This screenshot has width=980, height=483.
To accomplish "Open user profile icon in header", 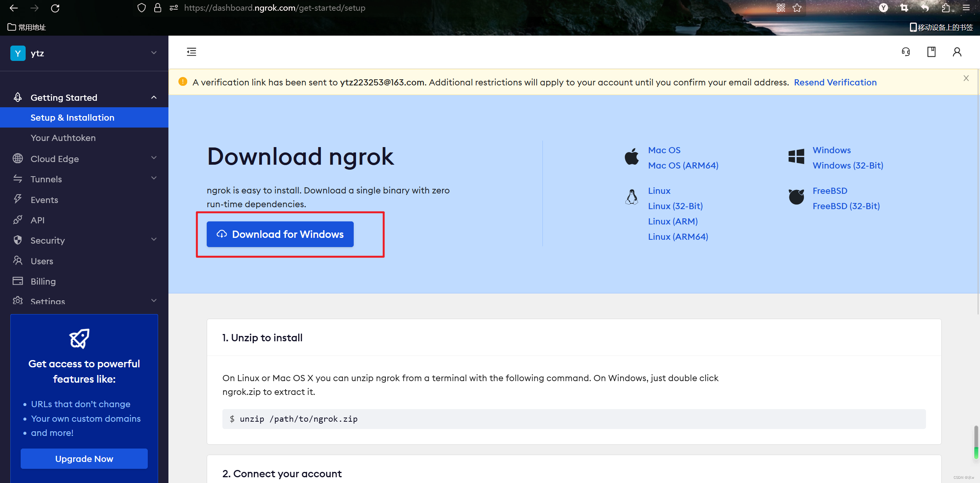I will pos(957,52).
